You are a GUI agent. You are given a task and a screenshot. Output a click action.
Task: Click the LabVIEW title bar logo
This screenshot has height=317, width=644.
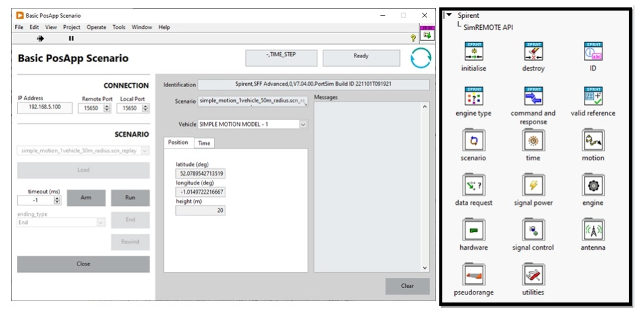tap(20, 16)
